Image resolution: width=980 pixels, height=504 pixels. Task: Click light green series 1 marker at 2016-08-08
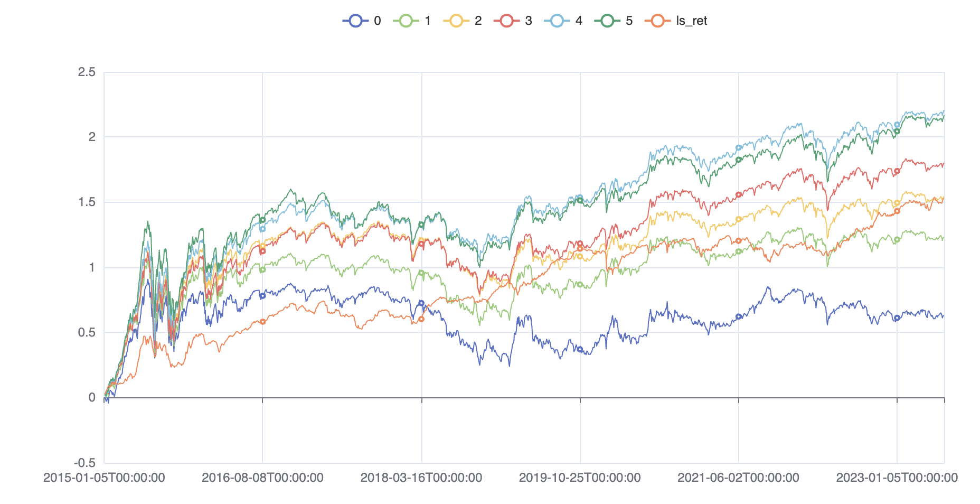(262, 269)
